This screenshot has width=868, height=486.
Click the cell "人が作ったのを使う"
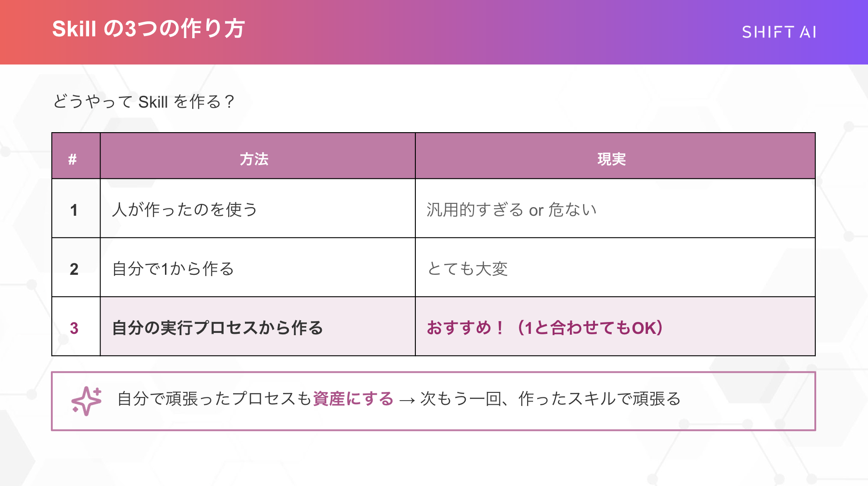[x=185, y=210]
